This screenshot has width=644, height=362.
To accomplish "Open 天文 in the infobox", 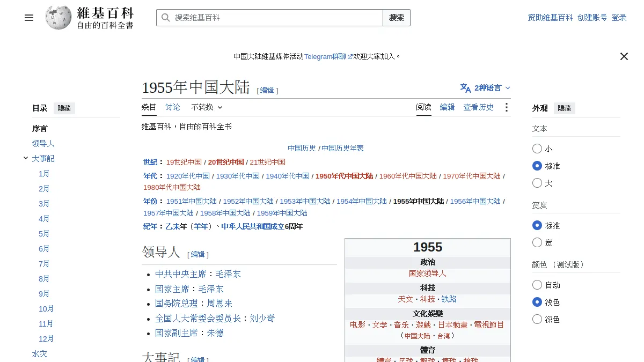I will [406, 299].
